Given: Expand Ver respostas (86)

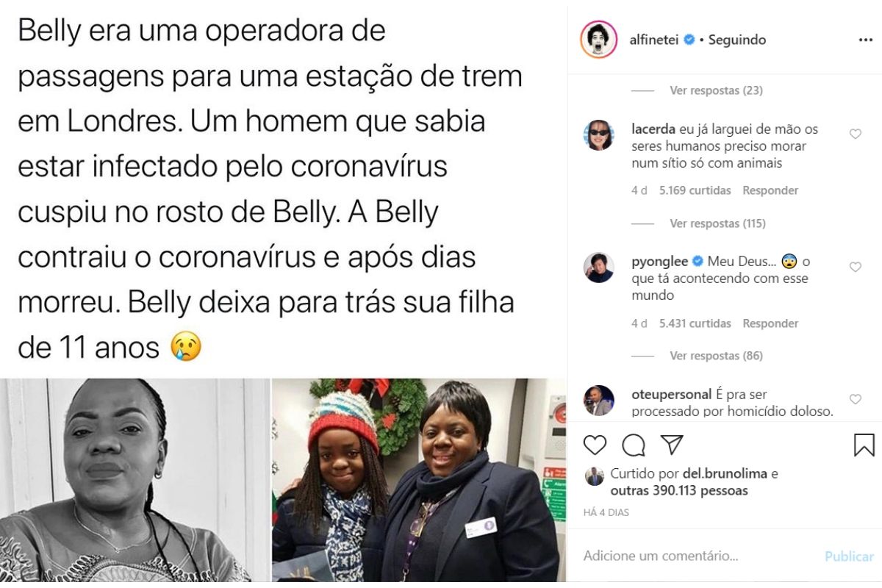Looking at the screenshot, I should click(716, 356).
